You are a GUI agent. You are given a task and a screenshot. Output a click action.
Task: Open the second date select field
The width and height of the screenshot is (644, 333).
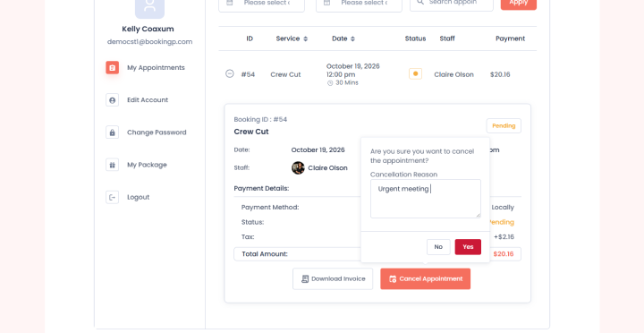click(x=359, y=4)
